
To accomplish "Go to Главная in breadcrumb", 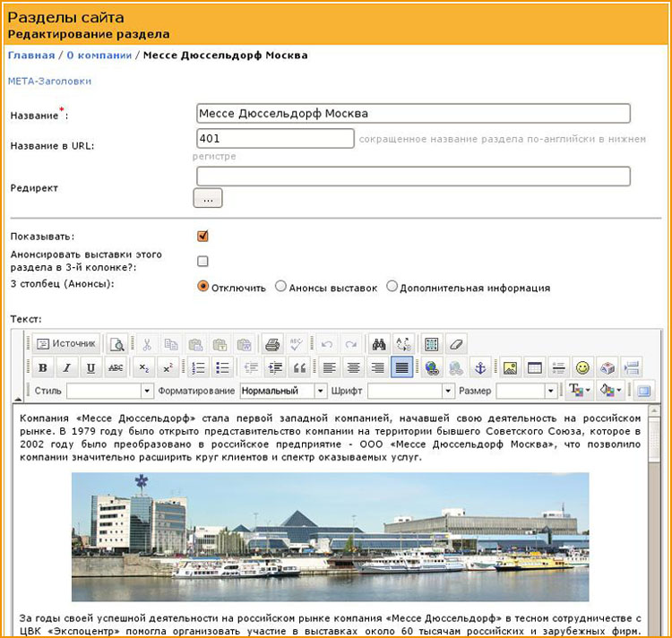I will pos(29,56).
